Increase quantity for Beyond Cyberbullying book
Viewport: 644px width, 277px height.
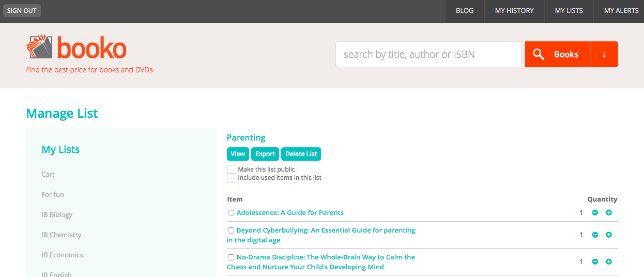pyautogui.click(x=609, y=235)
